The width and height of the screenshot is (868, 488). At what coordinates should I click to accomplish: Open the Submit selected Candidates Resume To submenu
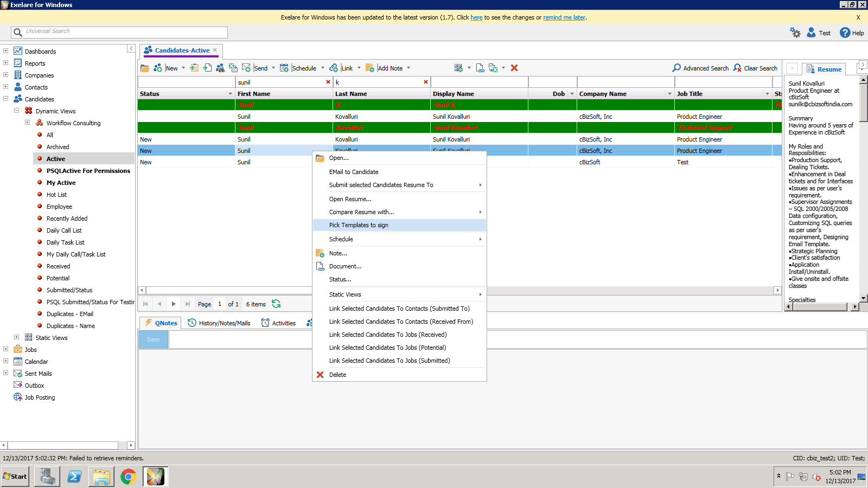click(x=399, y=185)
